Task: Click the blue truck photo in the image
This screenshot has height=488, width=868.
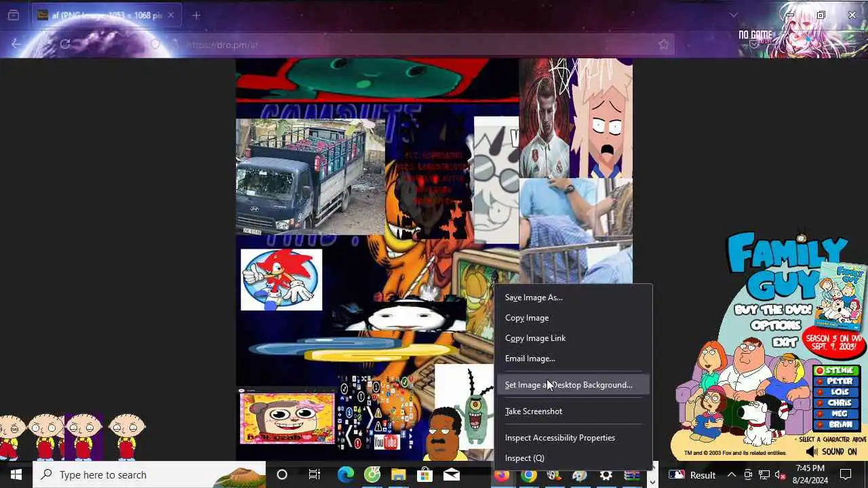Action: tap(310, 176)
